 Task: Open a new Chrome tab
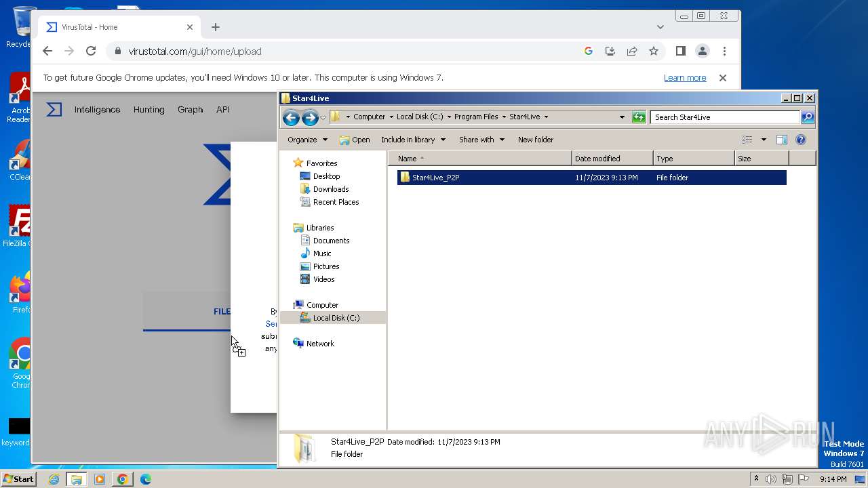tap(216, 27)
